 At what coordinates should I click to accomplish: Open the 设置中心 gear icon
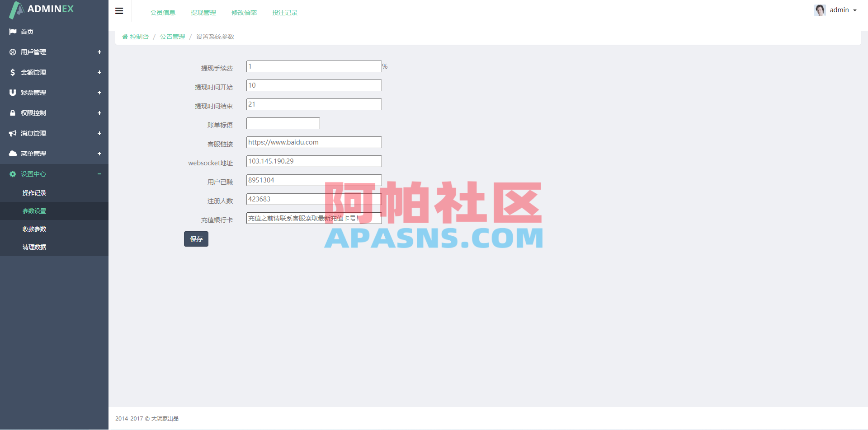[x=12, y=174]
